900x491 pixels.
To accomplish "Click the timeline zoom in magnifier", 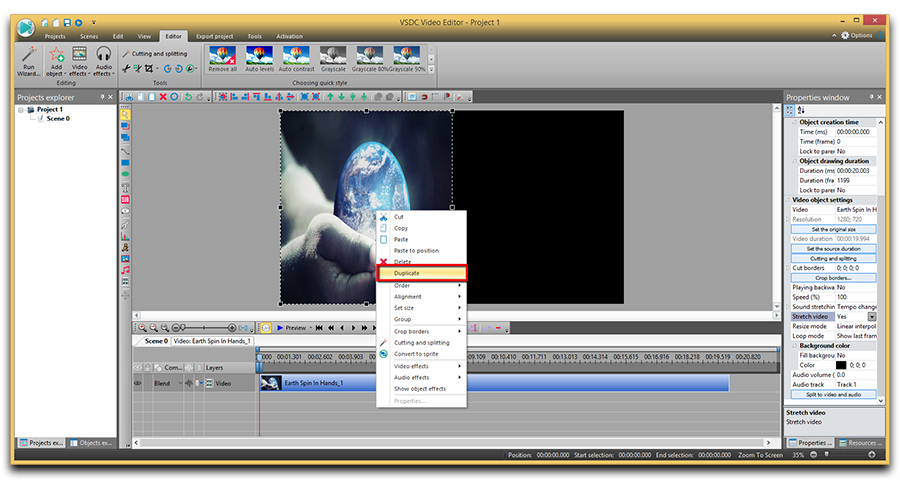I will pyautogui.click(x=142, y=328).
